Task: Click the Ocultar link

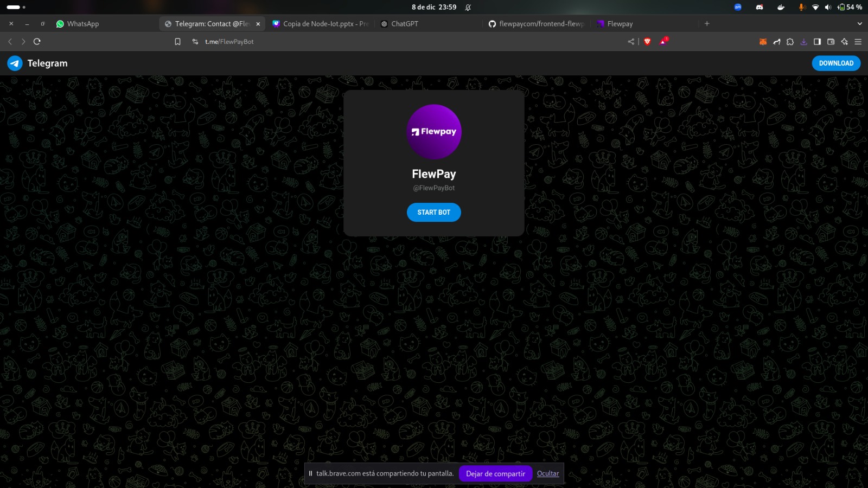Action: pos(548,473)
